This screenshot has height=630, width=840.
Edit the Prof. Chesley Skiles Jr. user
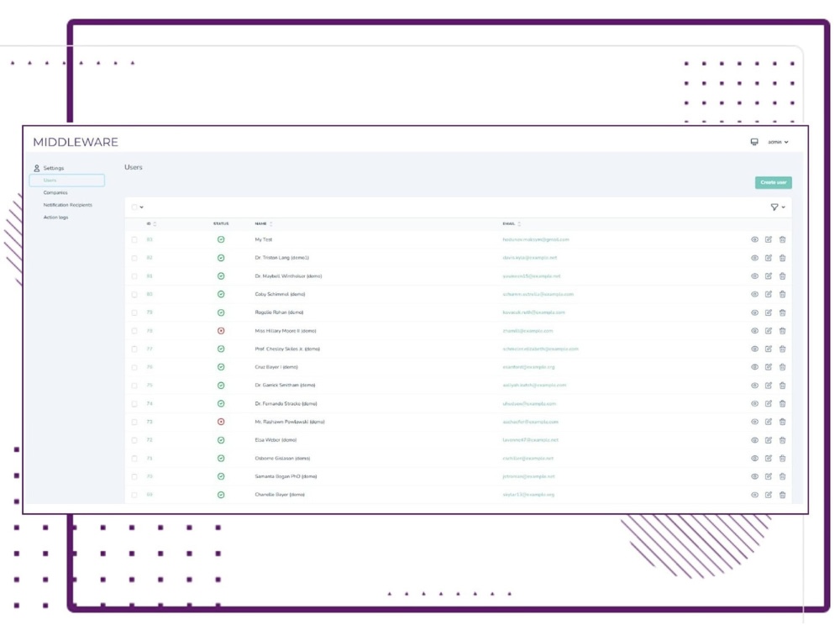coord(769,349)
